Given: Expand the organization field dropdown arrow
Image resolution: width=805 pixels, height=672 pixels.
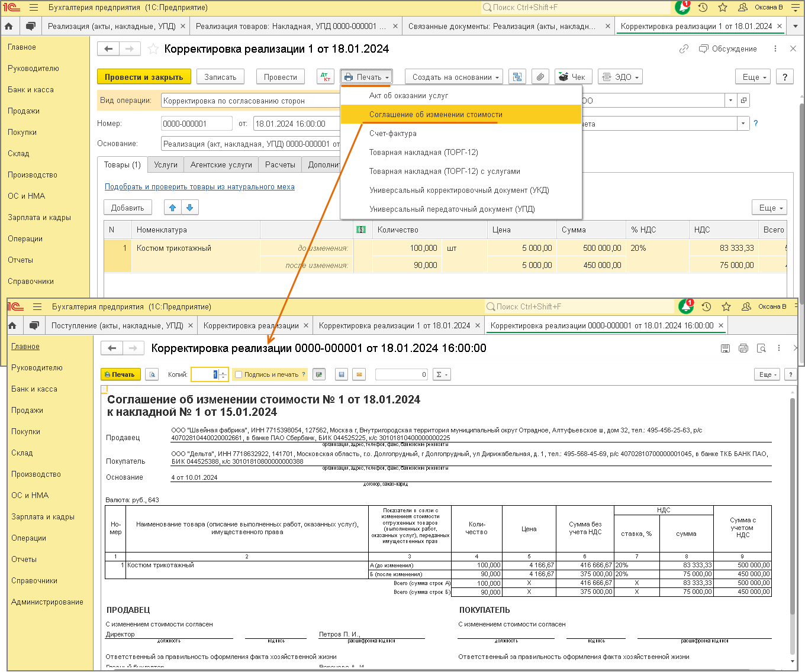Looking at the screenshot, I should (x=731, y=101).
